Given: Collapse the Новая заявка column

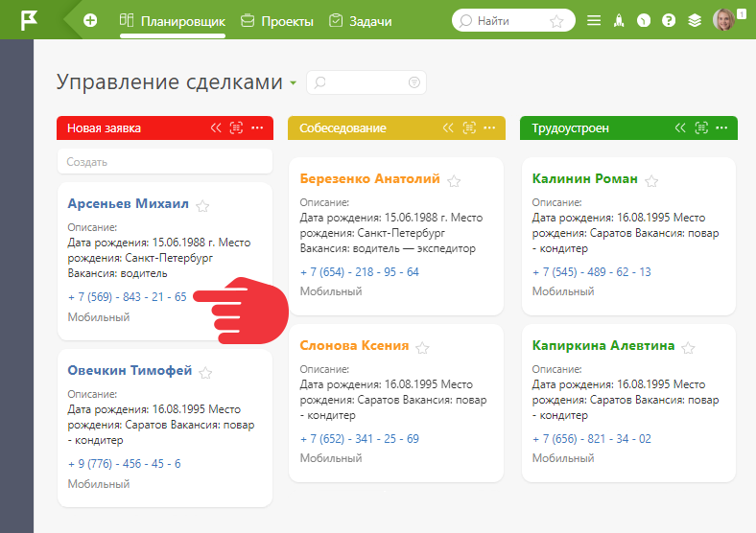Looking at the screenshot, I should (x=216, y=127).
